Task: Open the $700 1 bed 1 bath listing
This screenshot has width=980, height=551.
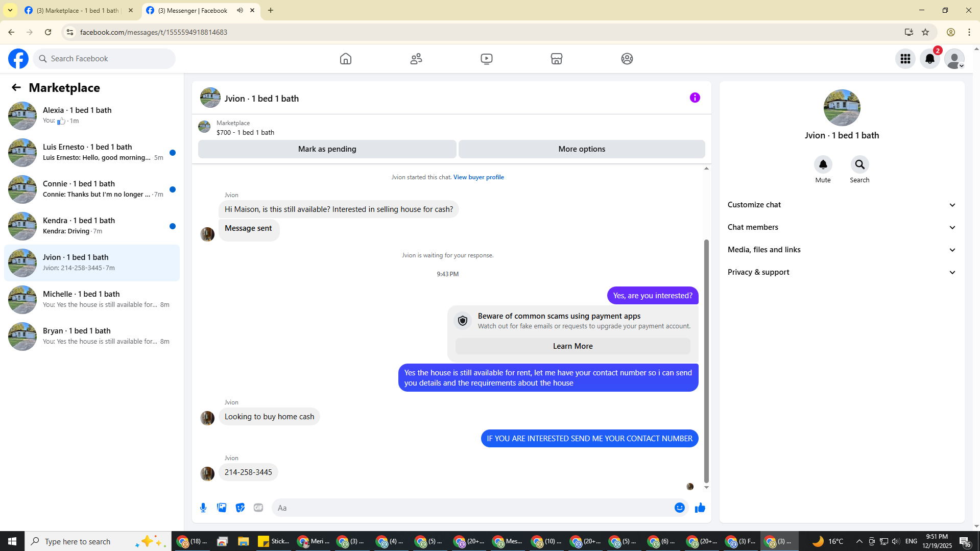Action: [245, 128]
